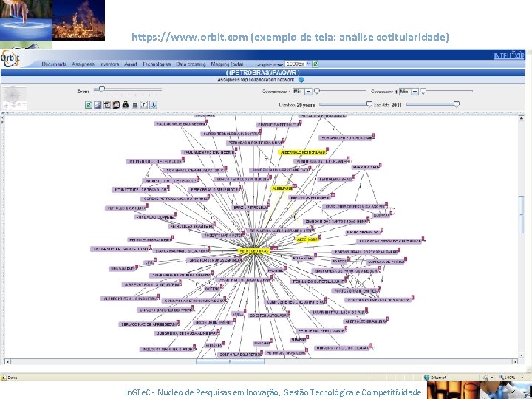Open the Mapping (beta) menu
The image size is (532, 399).
point(227,64)
